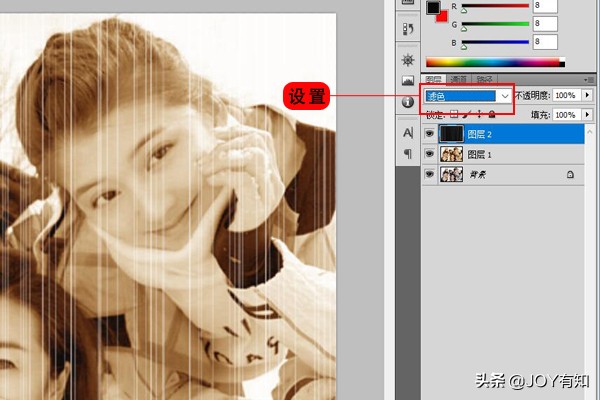This screenshot has height=400, width=600.
Task: Switch to the 图层 tab
Action: [x=433, y=79]
